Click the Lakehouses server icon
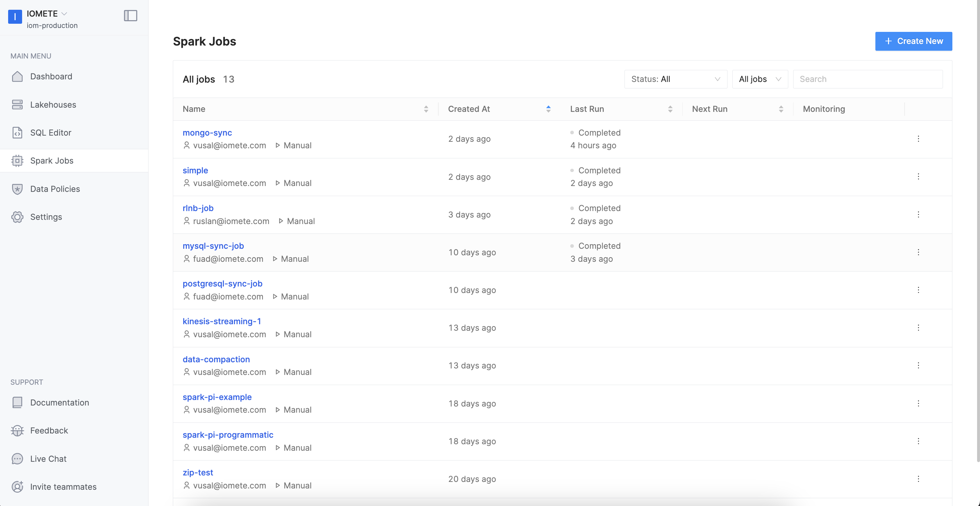 click(x=17, y=105)
